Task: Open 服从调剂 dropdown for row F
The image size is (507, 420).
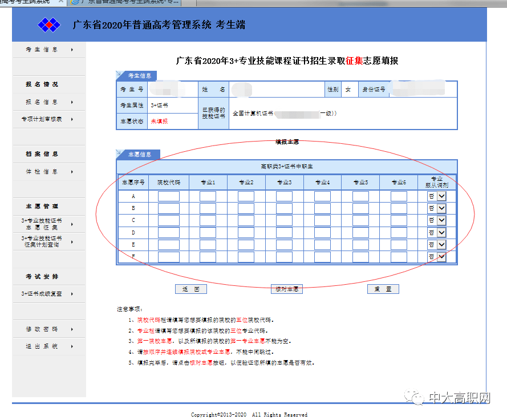Action: [437, 257]
